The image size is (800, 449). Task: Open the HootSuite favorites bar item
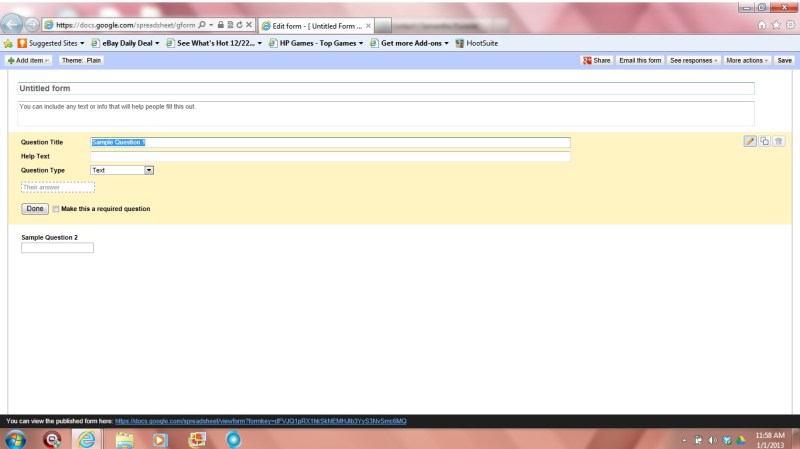(476, 43)
